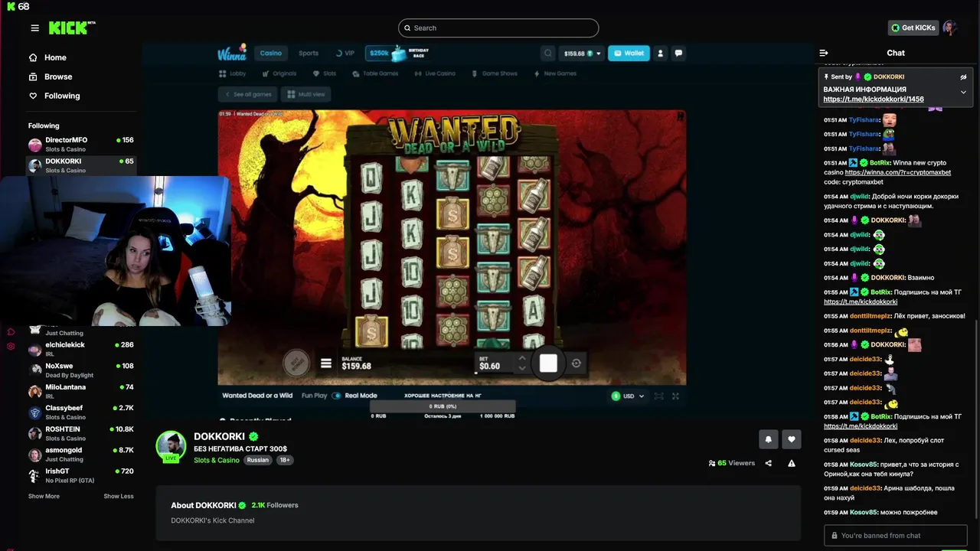980x551 pixels.
Task: Decrease the bet amount arrow
Action: point(522,369)
